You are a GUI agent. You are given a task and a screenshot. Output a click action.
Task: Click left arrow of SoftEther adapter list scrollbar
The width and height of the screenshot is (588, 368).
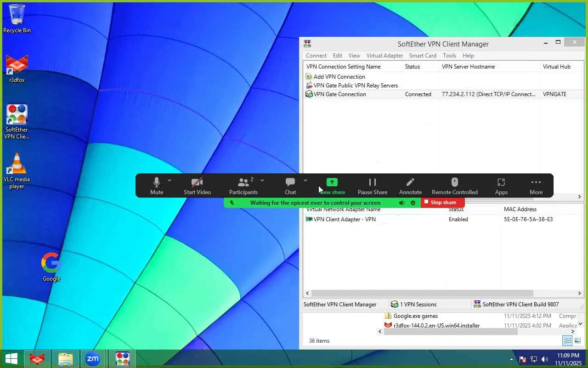(307, 293)
